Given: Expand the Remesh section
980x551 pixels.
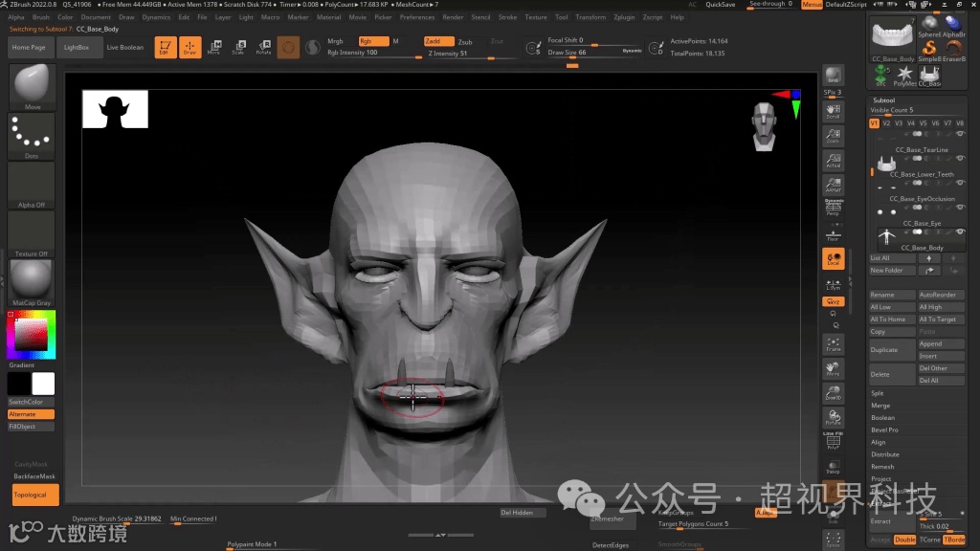Looking at the screenshot, I should click(x=882, y=467).
